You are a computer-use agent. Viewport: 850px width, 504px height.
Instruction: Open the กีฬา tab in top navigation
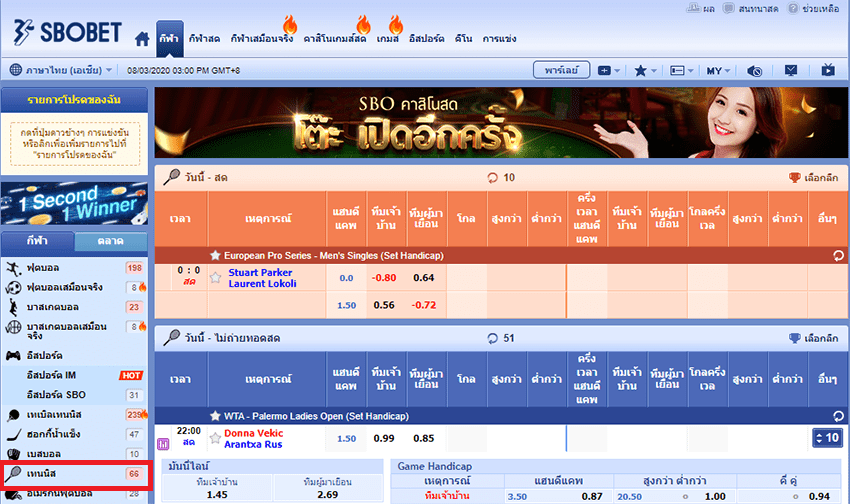(169, 38)
